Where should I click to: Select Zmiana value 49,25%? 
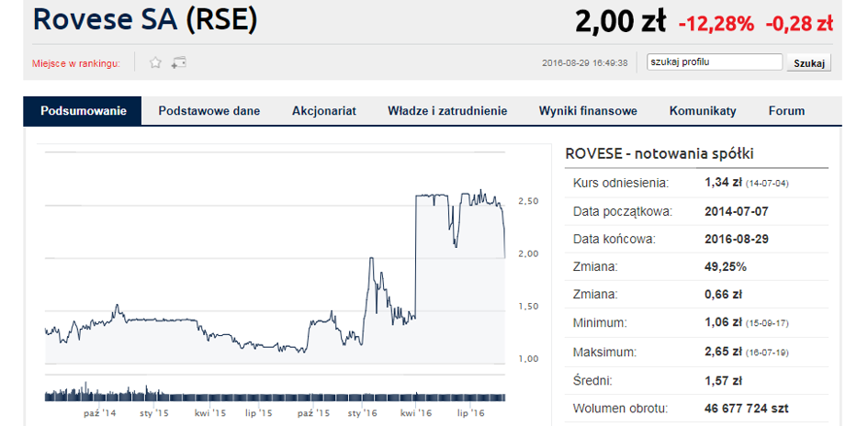pyautogui.click(x=726, y=267)
